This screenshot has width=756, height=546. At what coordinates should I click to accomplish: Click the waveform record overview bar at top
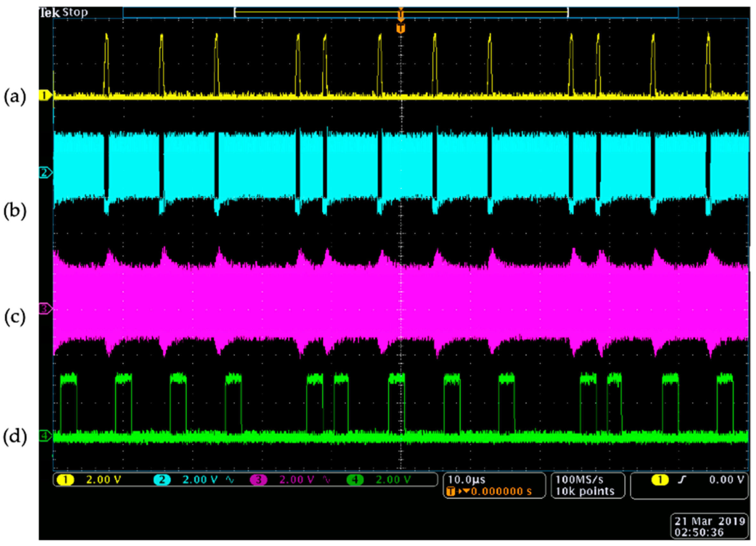(x=401, y=13)
